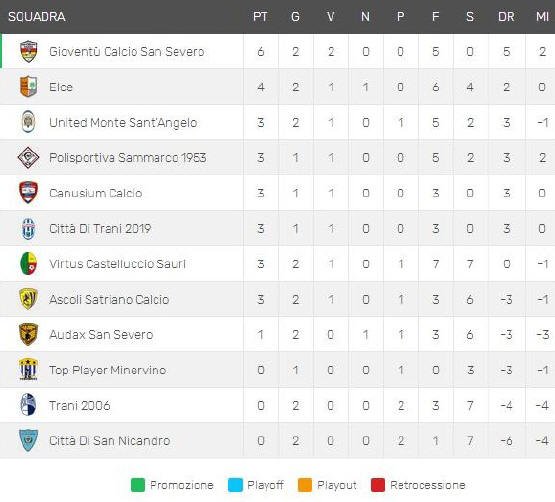Open the United Monte Sant'Angelo badge
The width and height of the screenshot is (555, 502).
(28, 122)
